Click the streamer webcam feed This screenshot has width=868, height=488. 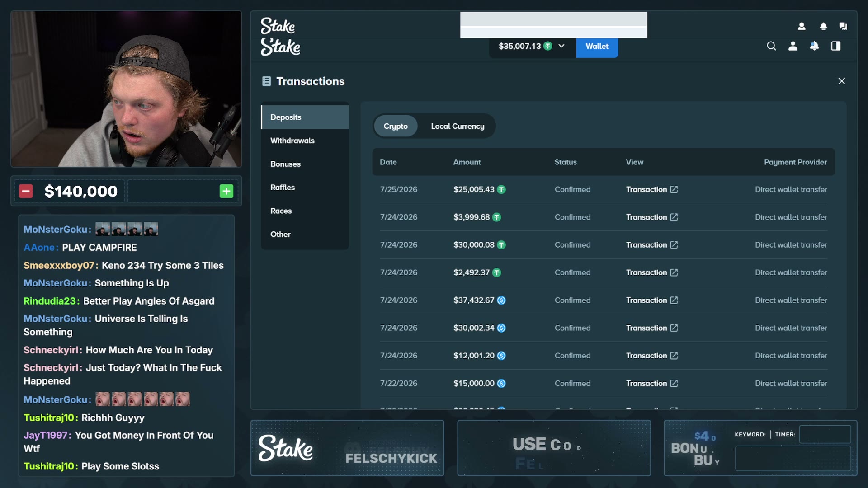point(126,89)
